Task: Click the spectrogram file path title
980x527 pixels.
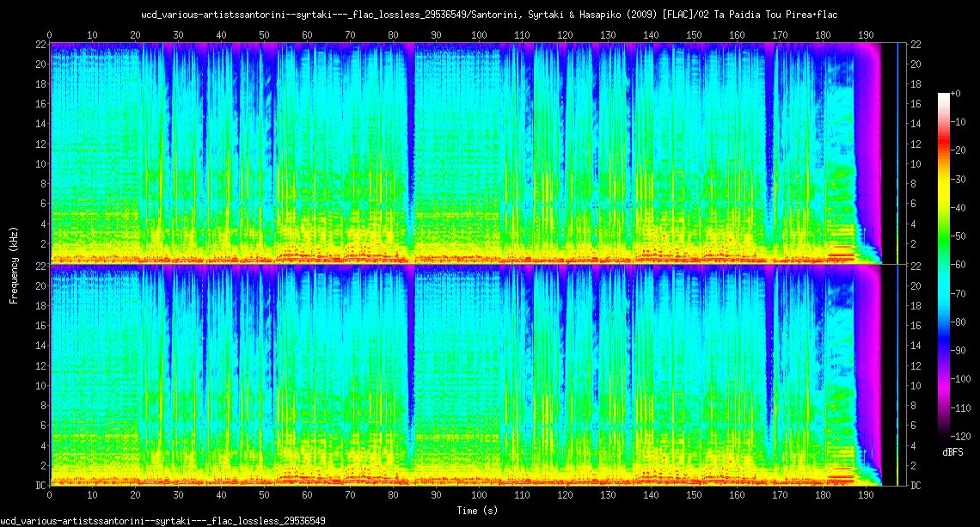Action: pyautogui.click(x=489, y=15)
